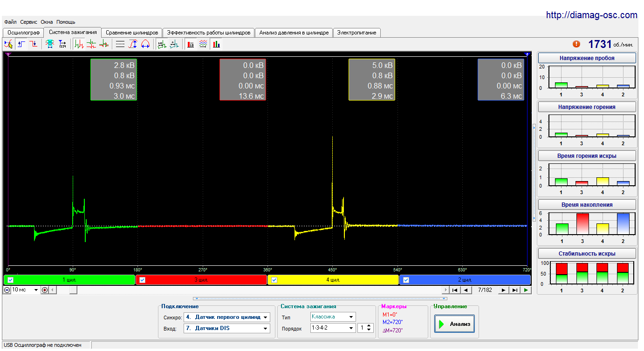Click the MC waveform marker icon
This screenshot has height=351, width=644.
coord(162,44)
